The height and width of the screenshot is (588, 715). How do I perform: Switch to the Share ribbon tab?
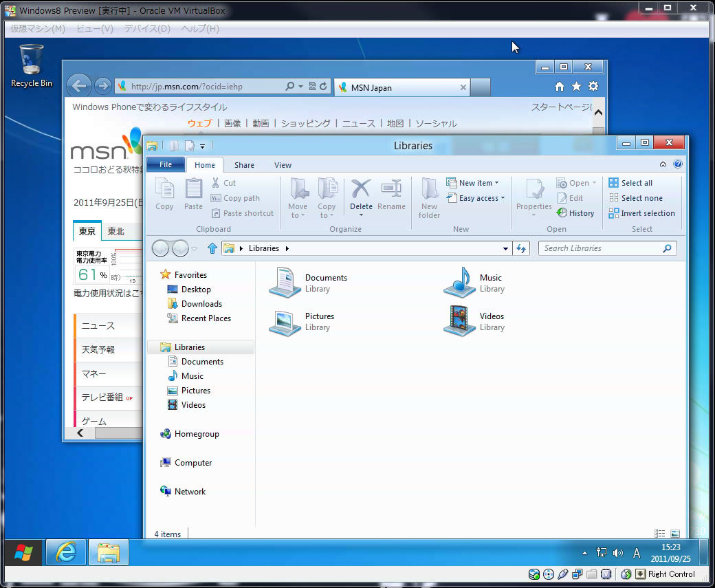pos(245,165)
